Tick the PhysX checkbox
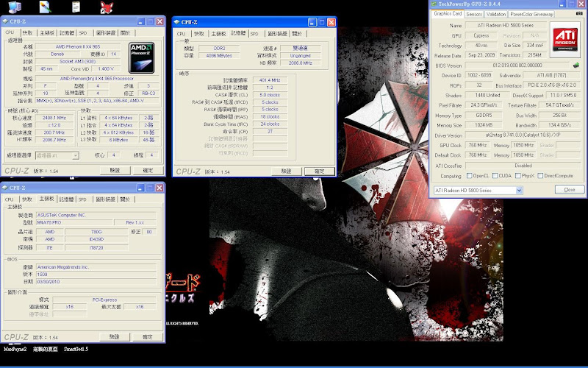Viewport: 588px width, 368px height. click(x=518, y=176)
